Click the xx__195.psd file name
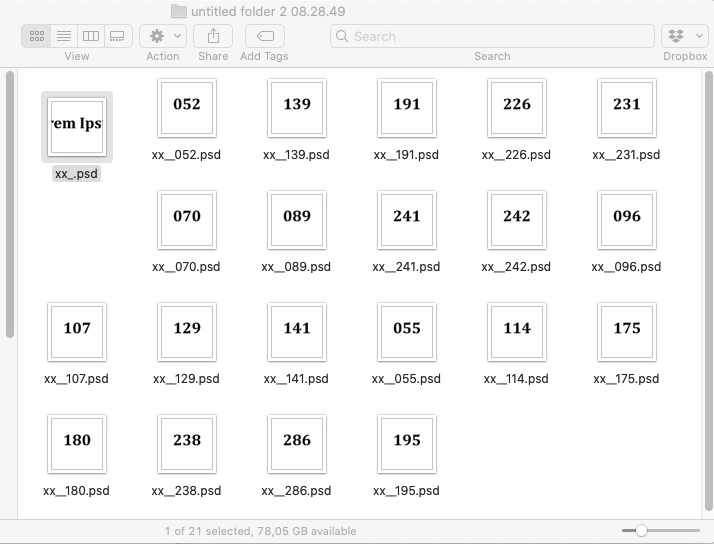 point(406,491)
